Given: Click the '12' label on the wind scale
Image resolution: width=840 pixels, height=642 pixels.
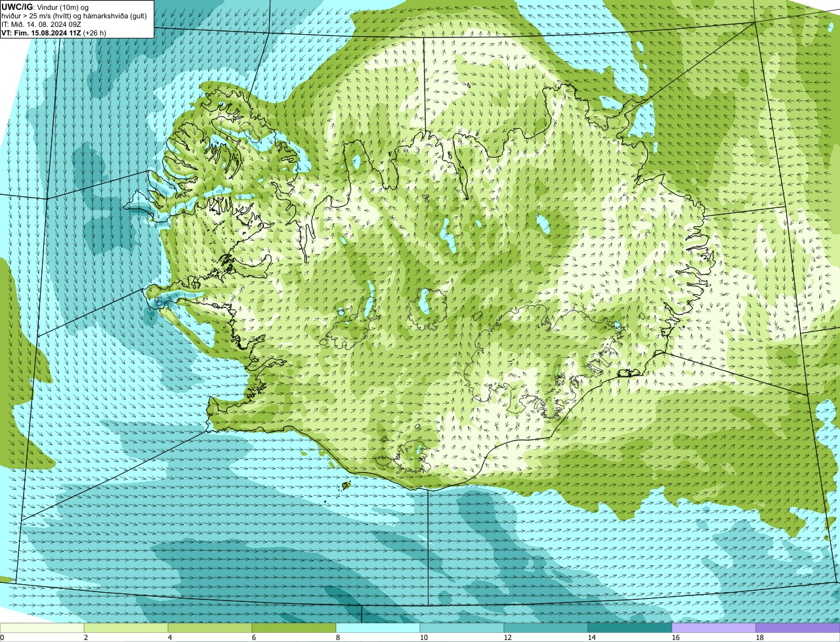Looking at the screenshot, I should click(508, 637).
